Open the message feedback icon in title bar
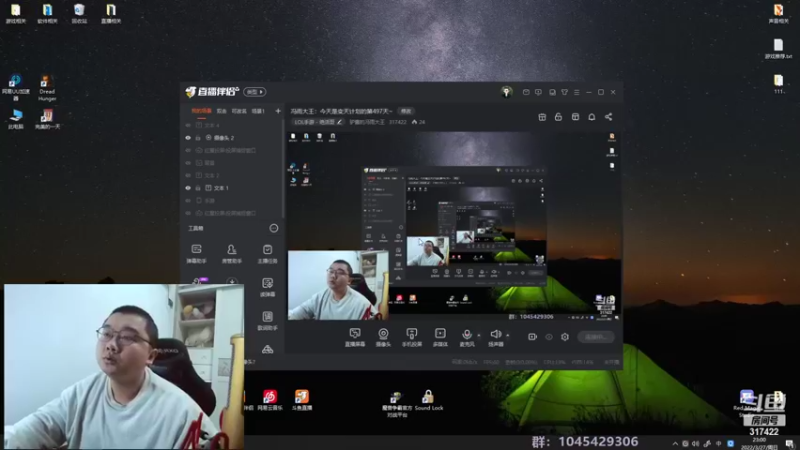This screenshot has height=450, width=800. [538, 92]
